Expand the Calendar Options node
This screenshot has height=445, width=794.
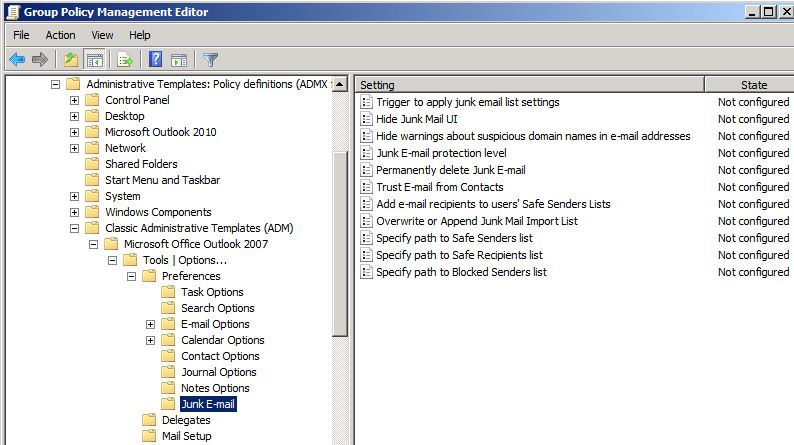click(x=150, y=340)
